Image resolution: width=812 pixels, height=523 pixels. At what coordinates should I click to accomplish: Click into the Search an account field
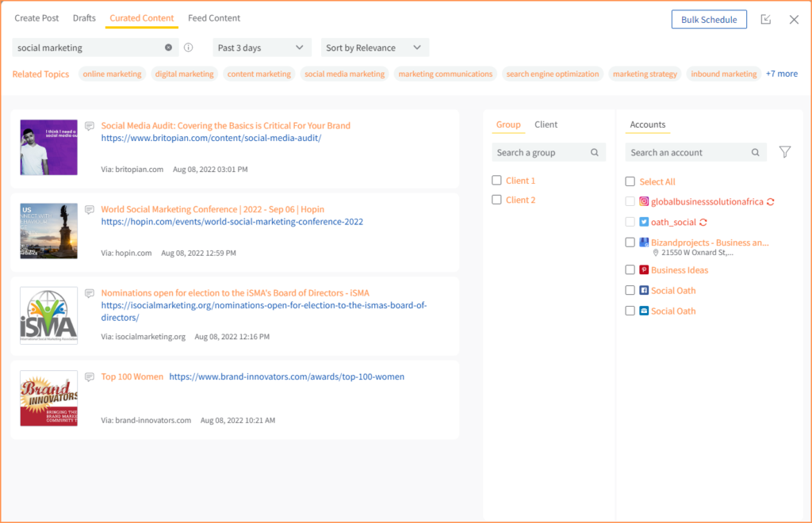click(695, 152)
